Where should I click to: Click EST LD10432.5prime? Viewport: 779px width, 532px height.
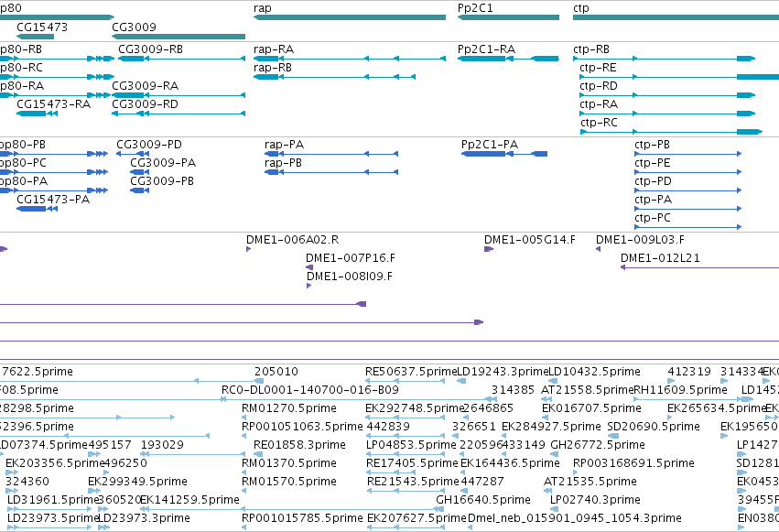coord(594,372)
